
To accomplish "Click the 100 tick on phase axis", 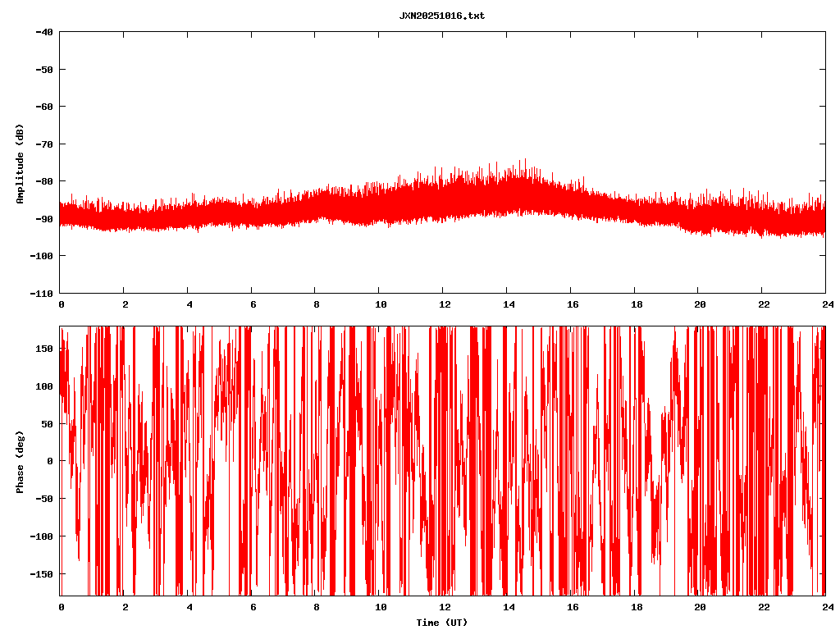I will click(45, 386).
